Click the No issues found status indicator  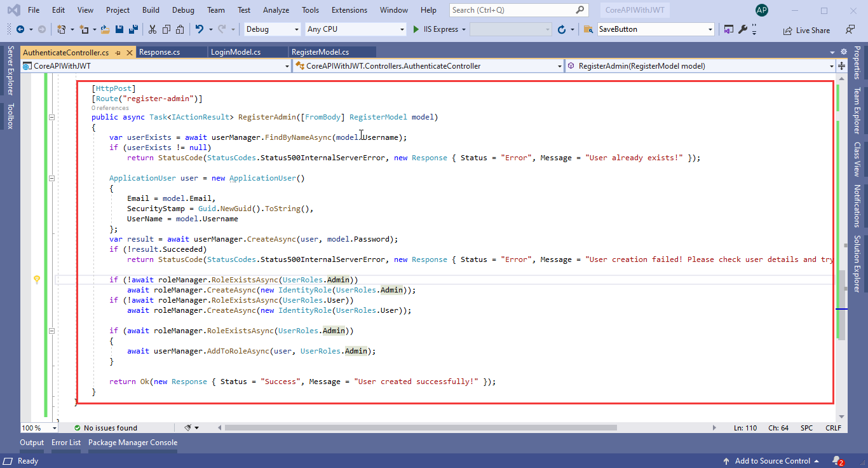coord(105,428)
